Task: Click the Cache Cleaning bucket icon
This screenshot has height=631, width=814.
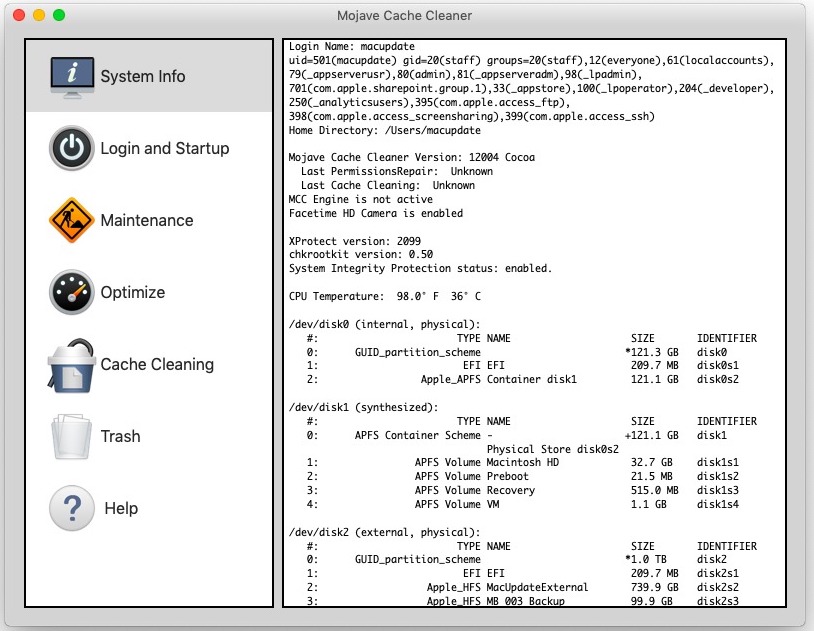Action: point(72,365)
